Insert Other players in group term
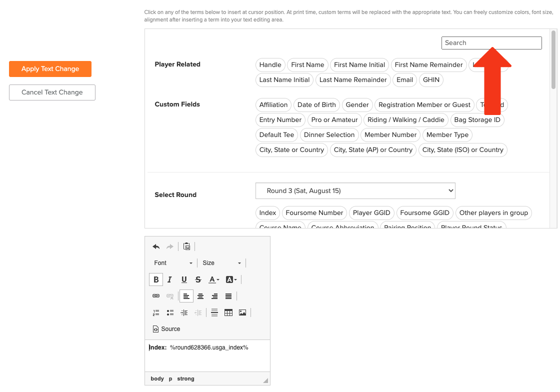 (x=493, y=213)
